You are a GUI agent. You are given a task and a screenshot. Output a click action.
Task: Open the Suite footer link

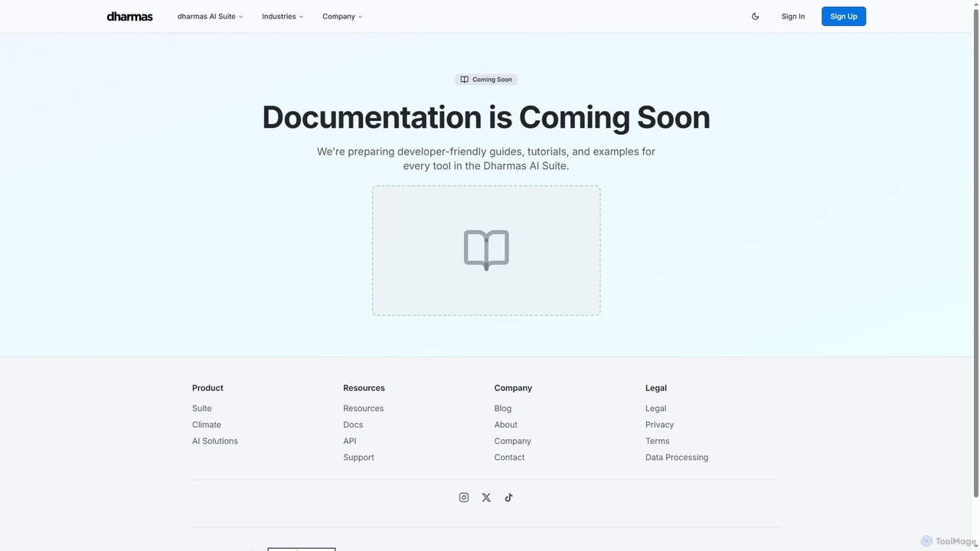click(x=202, y=409)
